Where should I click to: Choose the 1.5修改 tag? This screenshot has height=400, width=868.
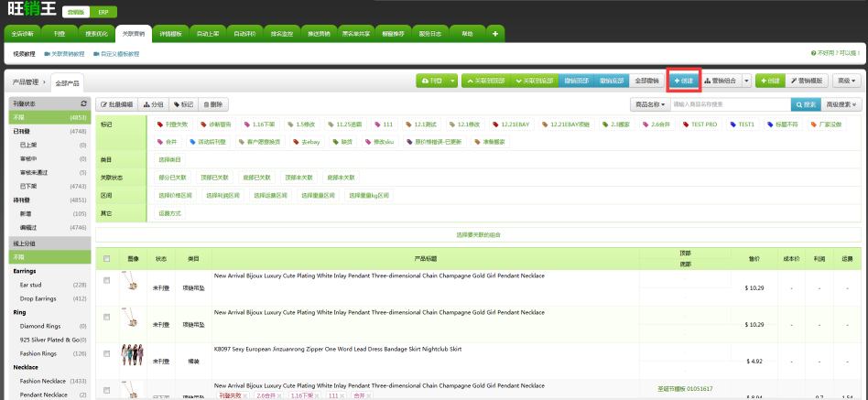[301, 124]
